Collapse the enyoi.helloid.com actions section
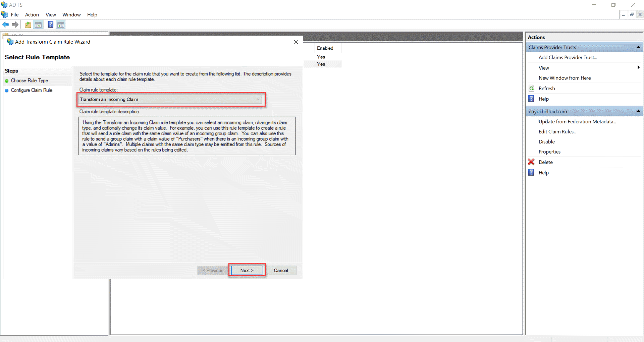The width and height of the screenshot is (644, 342). (638, 111)
